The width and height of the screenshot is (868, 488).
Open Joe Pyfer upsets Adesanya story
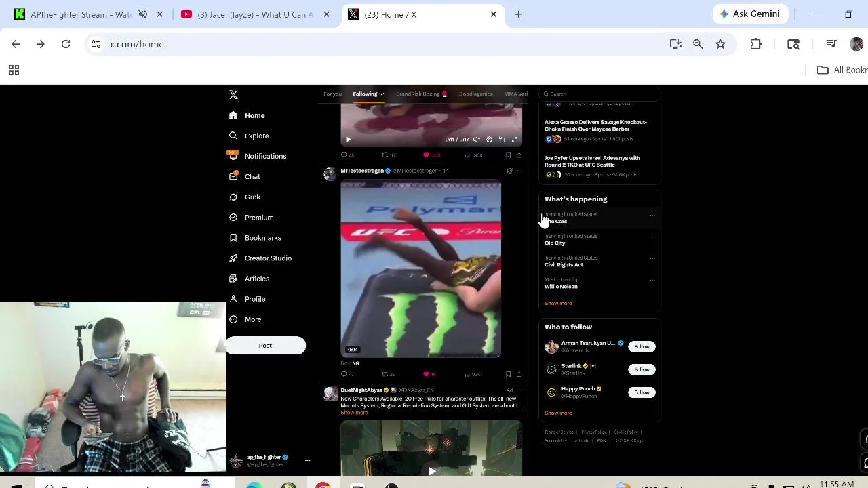pyautogui.click(x=592, y=161)
